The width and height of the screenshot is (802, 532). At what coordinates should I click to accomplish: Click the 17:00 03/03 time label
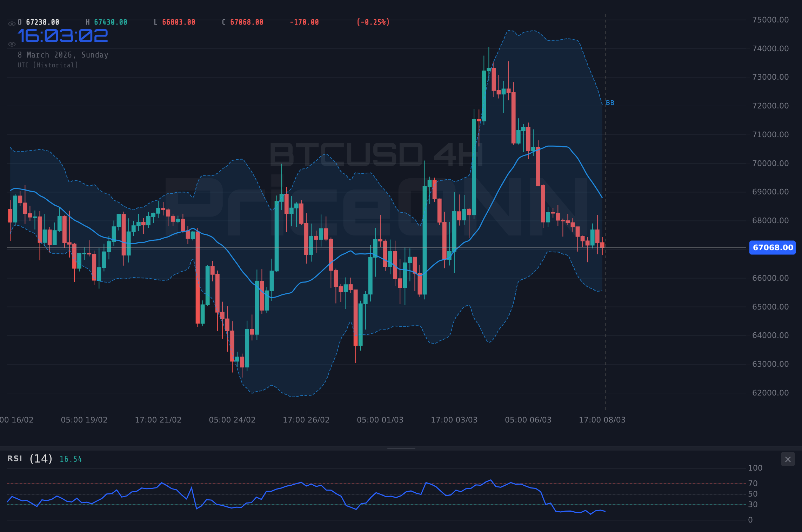coord(454,420)
